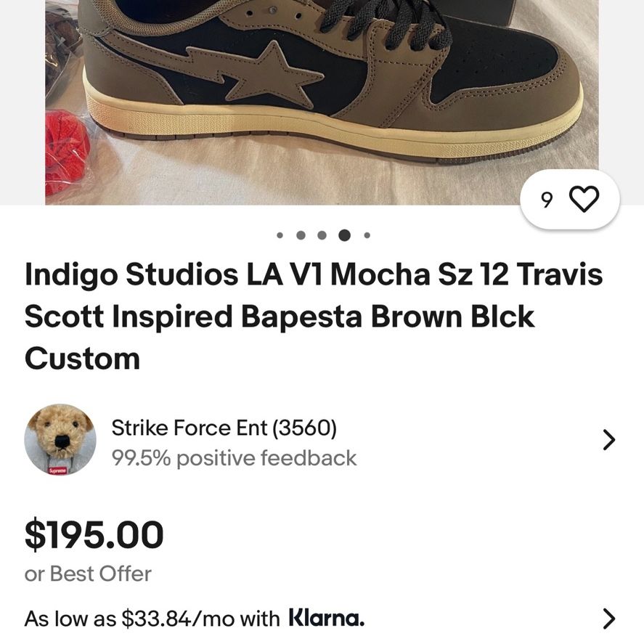Image resolution: width=644 pixels, height=644 pixels.
Task: Open the Indigo Studios LA V1 Mocha title
Action: point(314,317)
